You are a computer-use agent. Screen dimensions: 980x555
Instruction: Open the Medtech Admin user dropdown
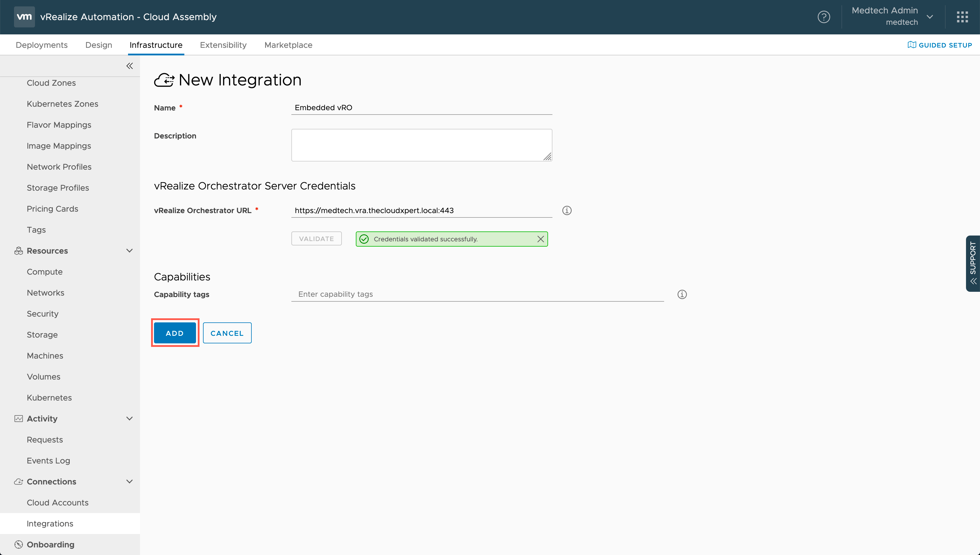click(930, 17)
